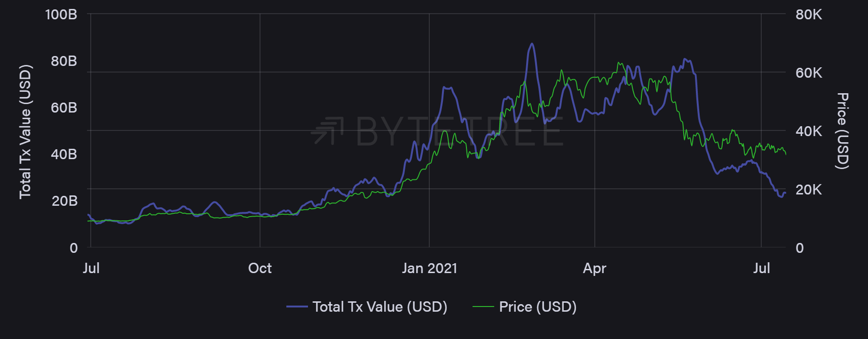Click the 60B left axis tick label
Image resolution: width=868 pixels, height=339 pixels.
coord(64,108)
